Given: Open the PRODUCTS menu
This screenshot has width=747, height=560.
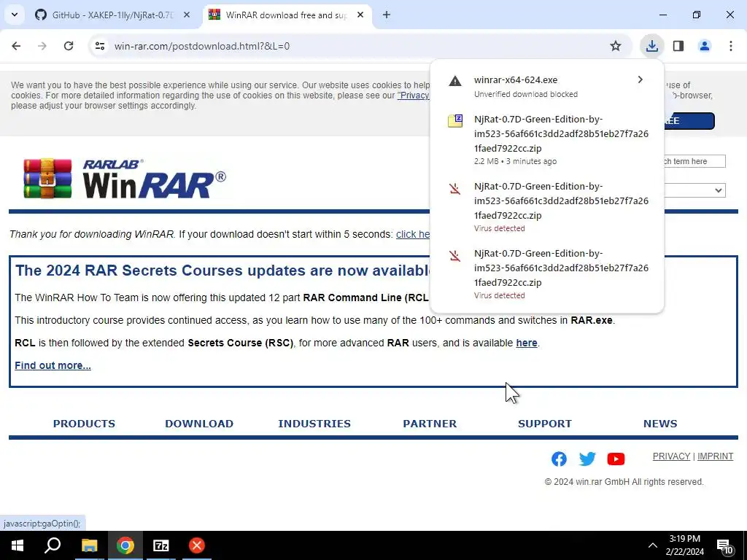Looking at the screenshot, I should tap(84, 424).
